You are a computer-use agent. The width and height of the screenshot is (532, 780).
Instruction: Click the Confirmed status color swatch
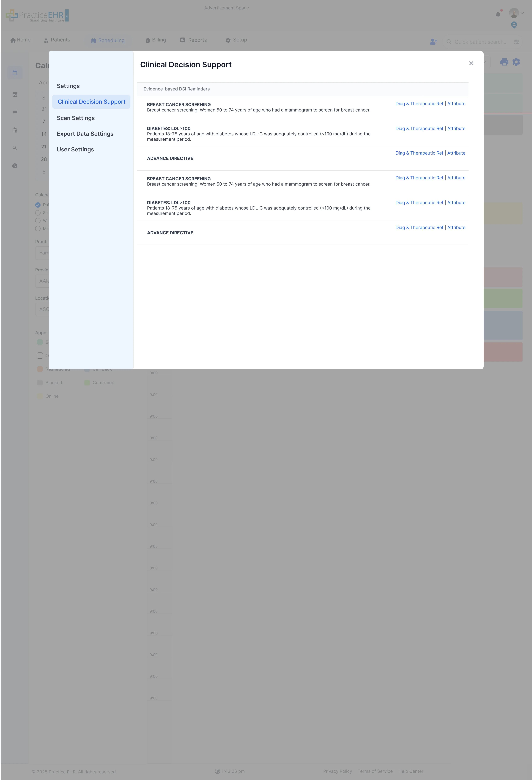pyautogui.click(x=87, y=382)
